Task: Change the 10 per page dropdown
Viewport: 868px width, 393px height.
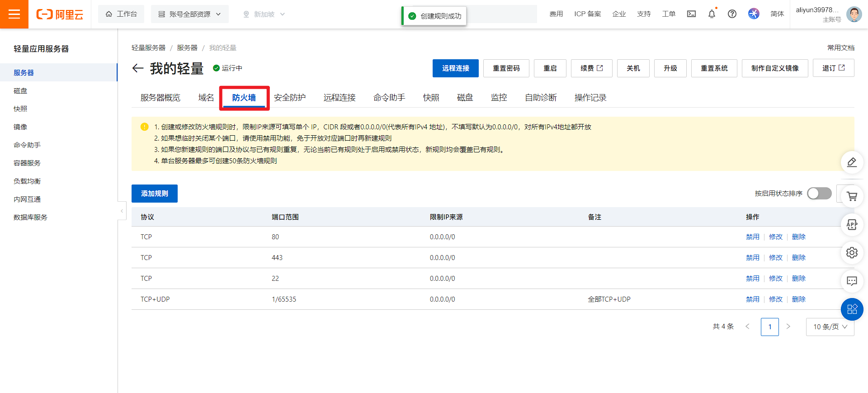Action: 830,327
